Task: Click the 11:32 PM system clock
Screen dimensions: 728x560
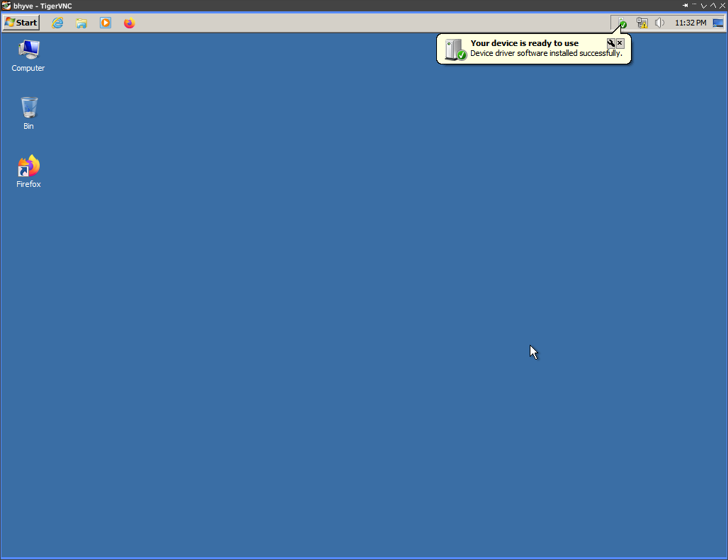Action: click(x=690, y=23)
